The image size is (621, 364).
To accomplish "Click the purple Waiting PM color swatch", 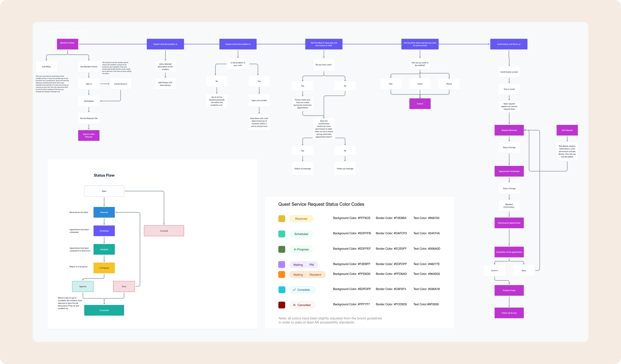I will pyautogui.click(x=282, y=265).
